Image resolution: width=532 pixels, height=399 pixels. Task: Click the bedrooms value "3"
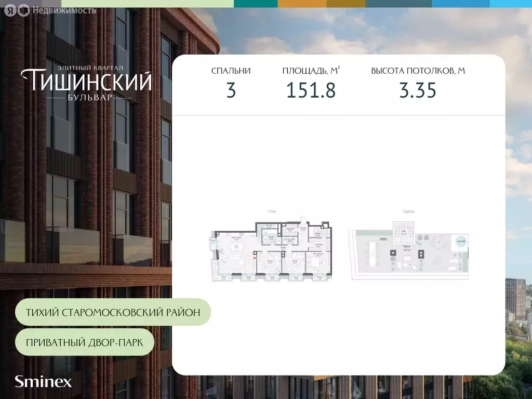231,90
